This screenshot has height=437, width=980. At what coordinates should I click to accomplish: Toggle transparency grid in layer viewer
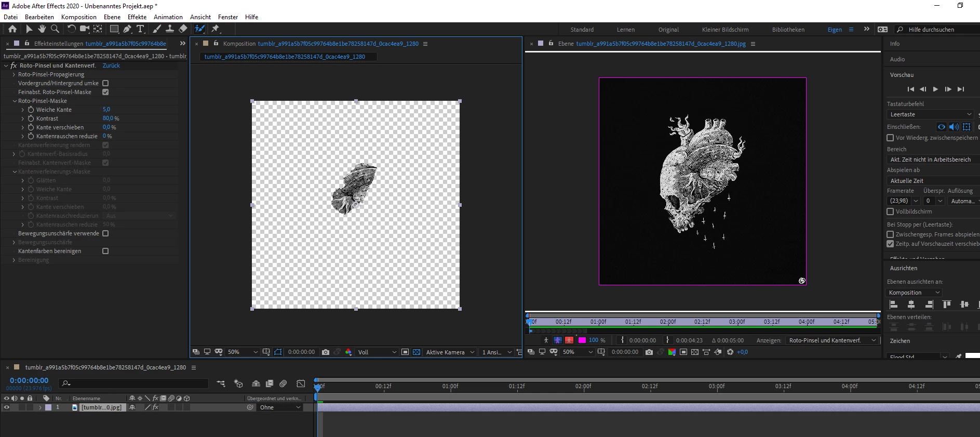coord(695,352)
